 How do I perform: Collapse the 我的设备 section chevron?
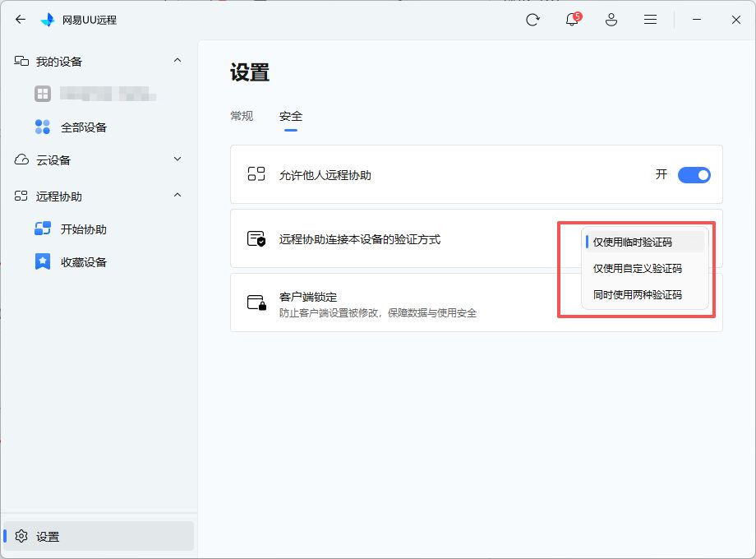pyautogui.click(x=177, y=60)
